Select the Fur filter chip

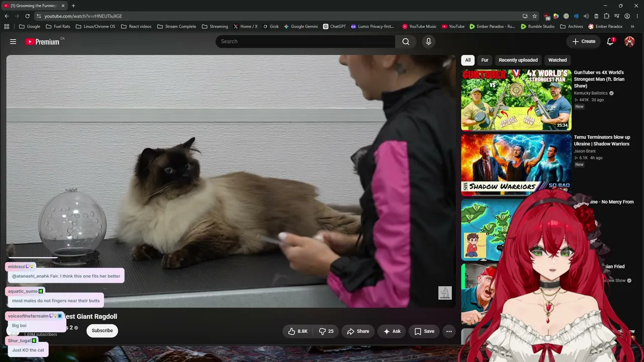[485, 60]
